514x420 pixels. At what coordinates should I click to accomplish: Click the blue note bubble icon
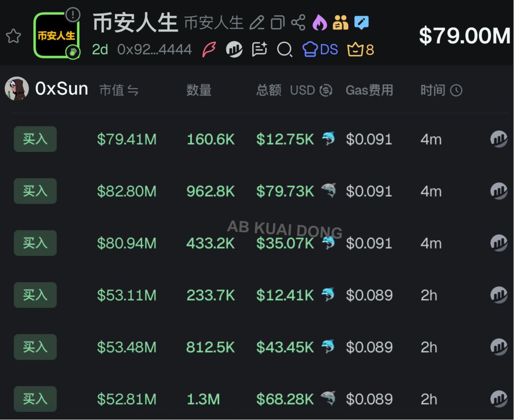(x=362, y=23)
